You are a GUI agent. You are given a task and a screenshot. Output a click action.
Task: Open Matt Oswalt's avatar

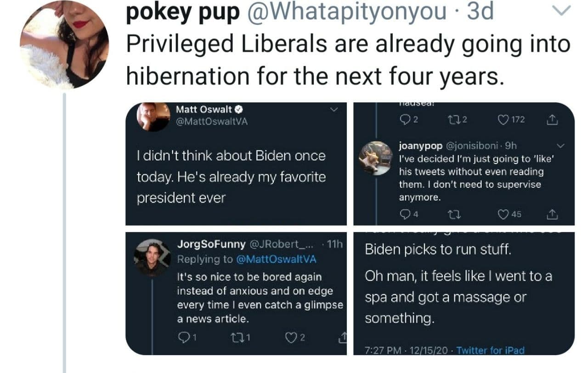(x=153, y=116)
